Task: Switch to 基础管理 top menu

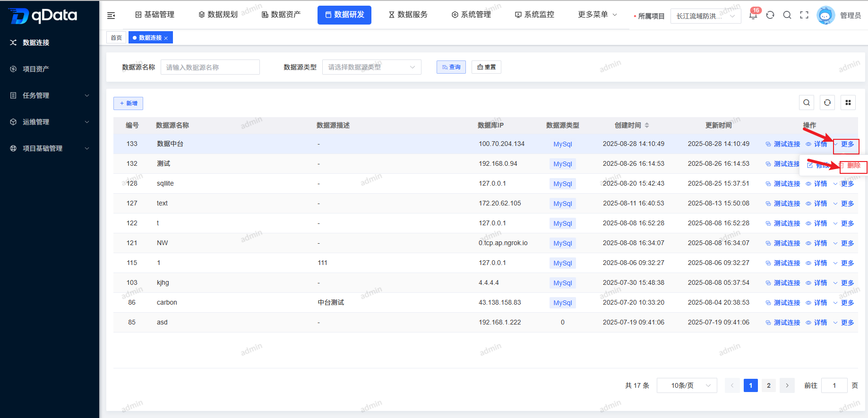Action: coord(155,15)
